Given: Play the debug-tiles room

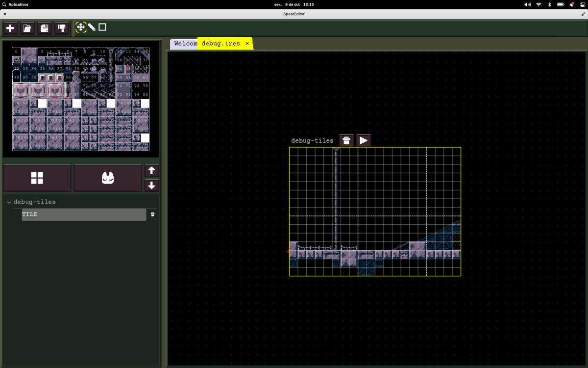Looking at the screenshot, I should tap(364, 141).
